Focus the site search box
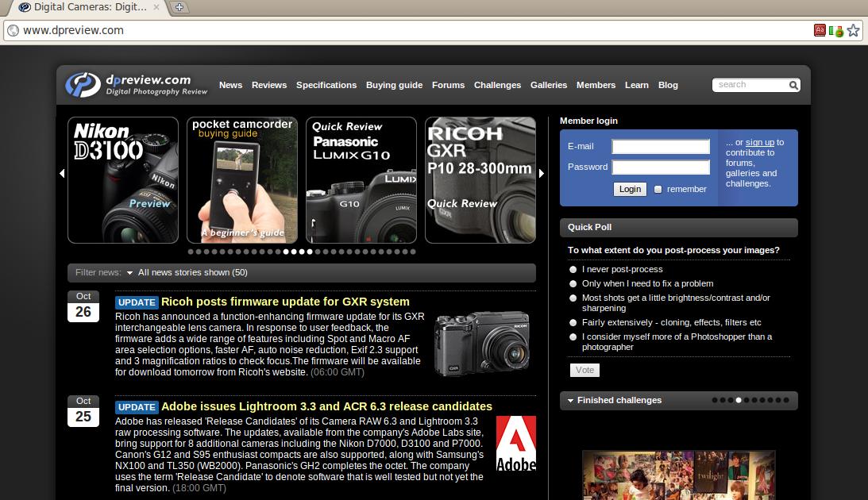868x500 pixels. pos(750,85)
